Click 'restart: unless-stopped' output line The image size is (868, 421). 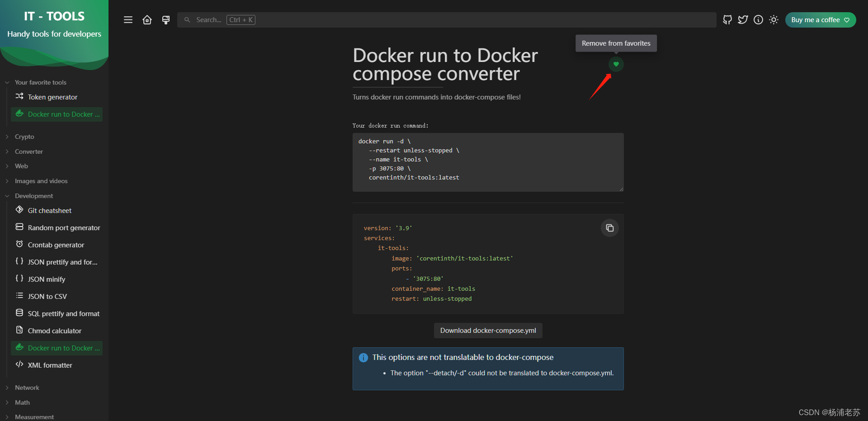431,299
